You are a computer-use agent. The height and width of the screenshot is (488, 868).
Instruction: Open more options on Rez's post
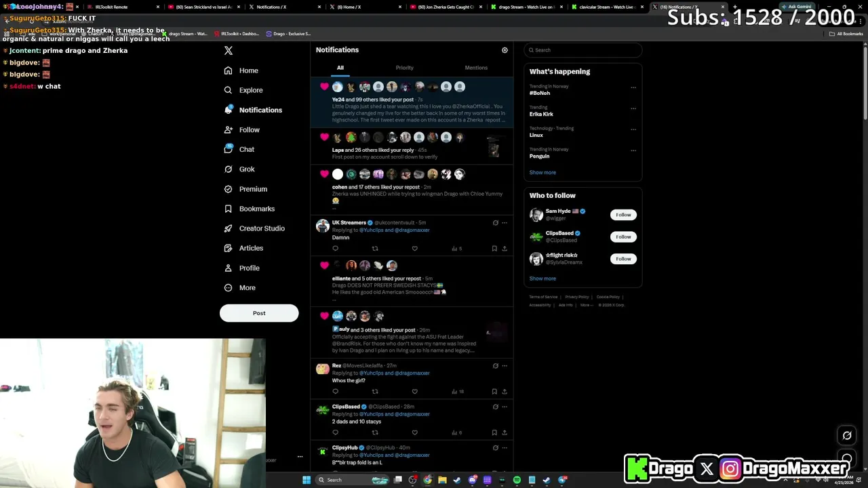505,366
